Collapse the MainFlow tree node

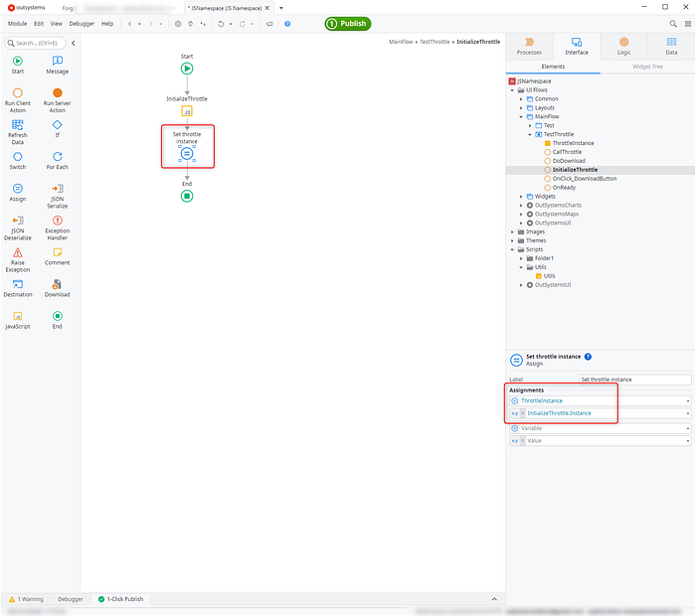click(523, 116)
